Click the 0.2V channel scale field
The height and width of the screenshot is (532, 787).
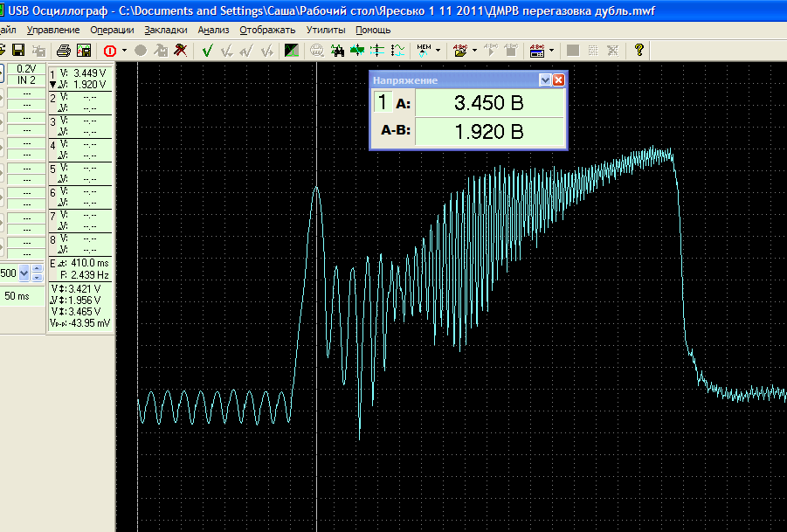pyautogui.click(x=26, y=69)
